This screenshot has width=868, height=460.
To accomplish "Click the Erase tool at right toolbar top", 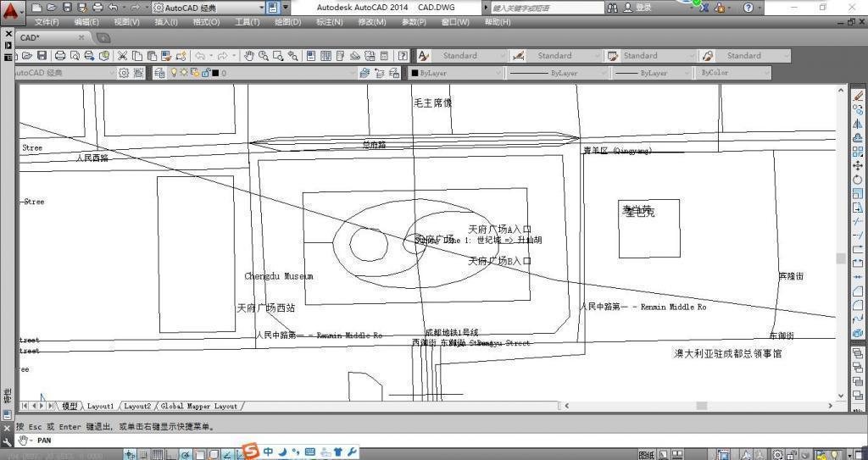I will coord(858,96).
